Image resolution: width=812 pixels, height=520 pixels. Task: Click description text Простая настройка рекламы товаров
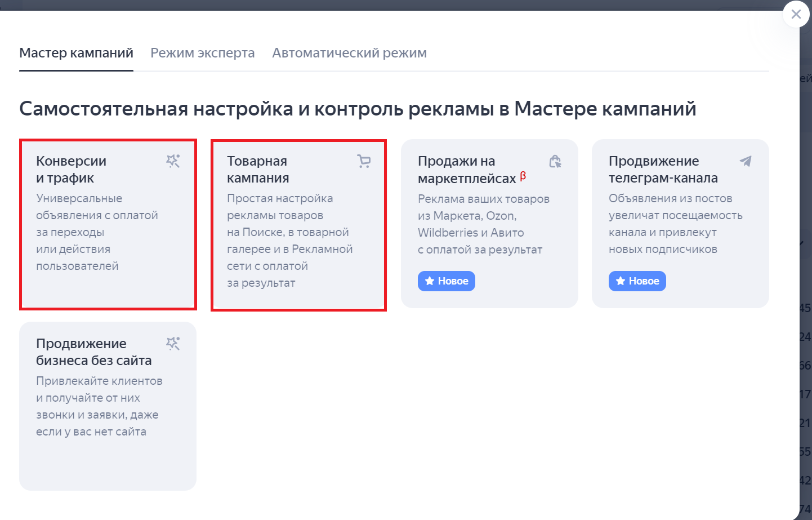[x=290, y=241]
